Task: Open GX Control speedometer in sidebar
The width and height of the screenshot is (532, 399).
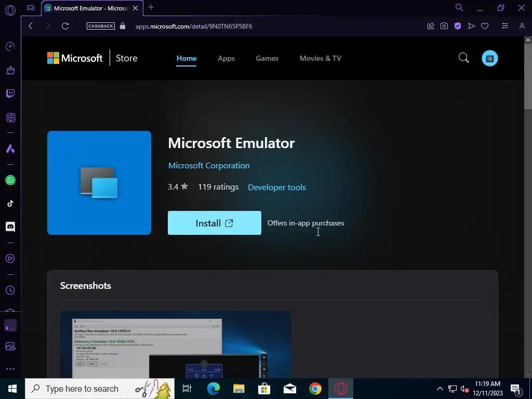Action: [x=10, y=46]
